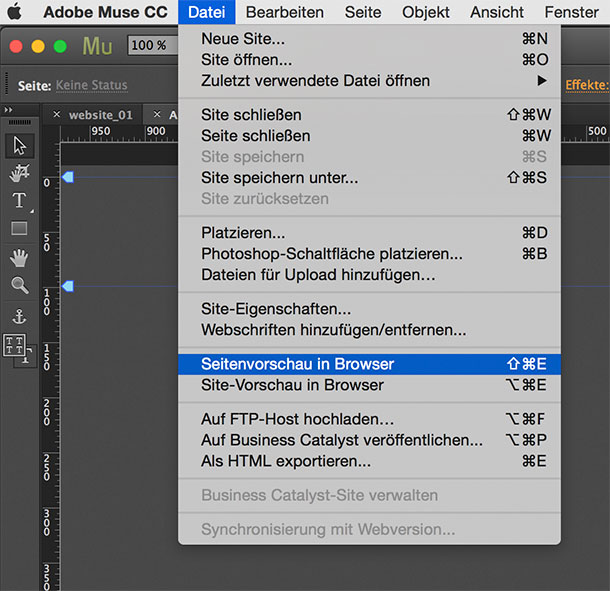Expand the collapsed toolbar with double arrows
This screenshot has width=610, height=591.
click(x=8, y=110)
